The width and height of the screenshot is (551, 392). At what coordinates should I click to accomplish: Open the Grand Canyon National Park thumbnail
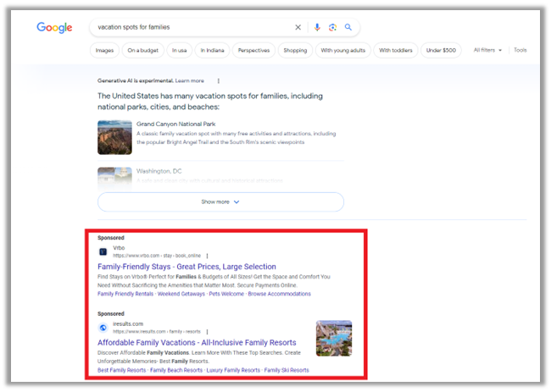coord(114,137)
